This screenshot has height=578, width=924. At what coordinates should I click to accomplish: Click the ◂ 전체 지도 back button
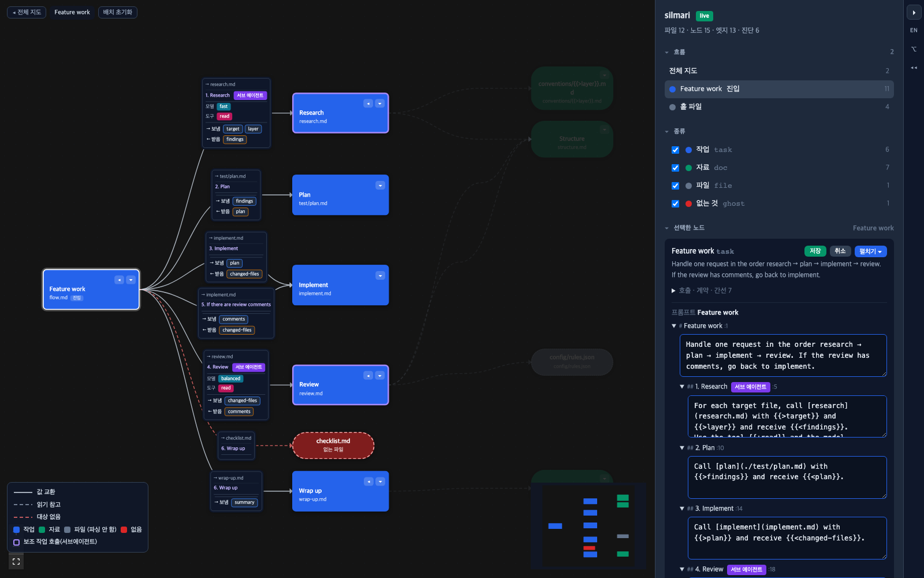coord(27,12)
